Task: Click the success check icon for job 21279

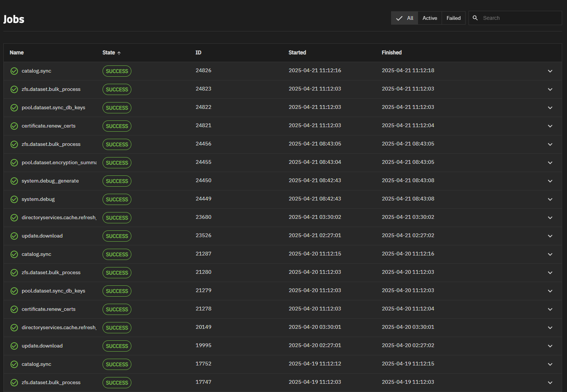Action: (14, 291)
